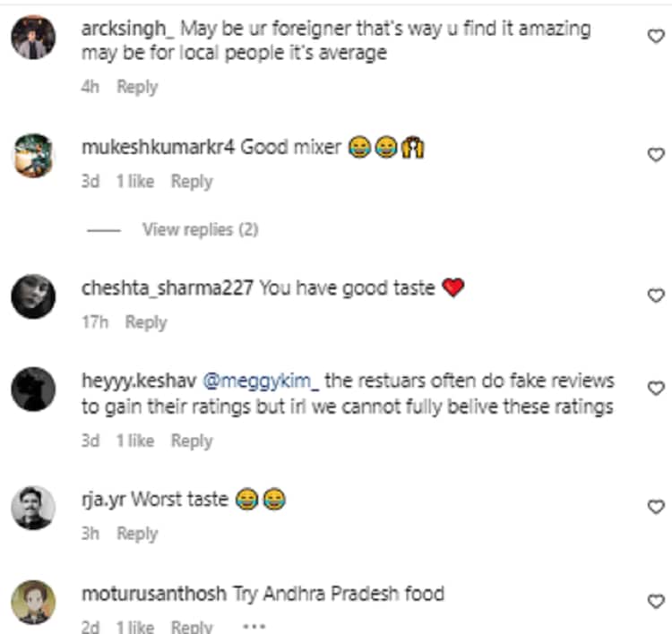Like mukeshkumarkr4's Good mixer comment
The height and width of the screenshot is (634, 672).
tap(656, 154)
